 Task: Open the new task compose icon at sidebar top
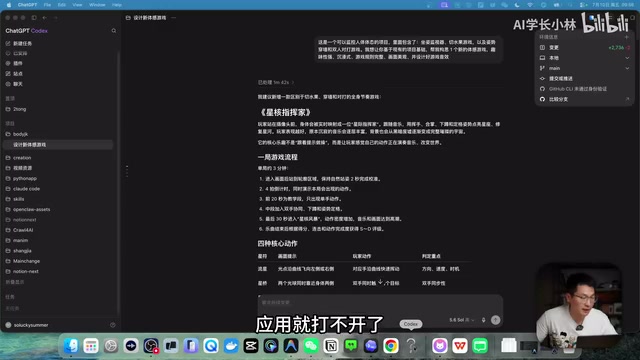(8, 43)
